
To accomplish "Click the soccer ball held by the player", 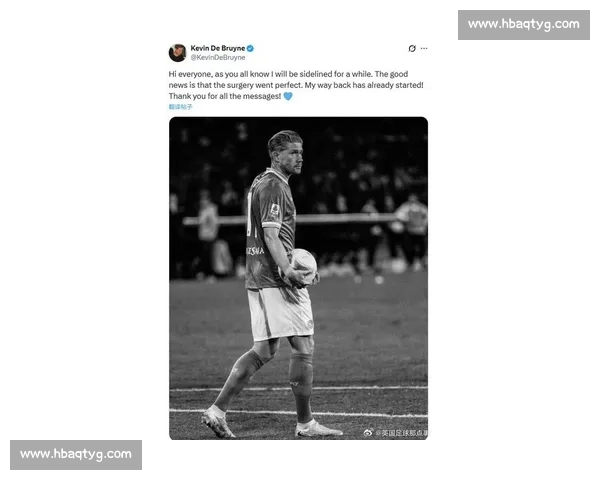I will pyautogui.click(x=303, y=264).
